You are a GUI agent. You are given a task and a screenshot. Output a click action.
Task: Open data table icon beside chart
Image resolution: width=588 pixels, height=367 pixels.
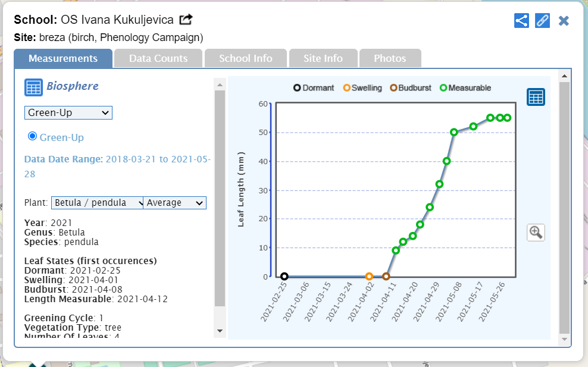click(536, 97)
